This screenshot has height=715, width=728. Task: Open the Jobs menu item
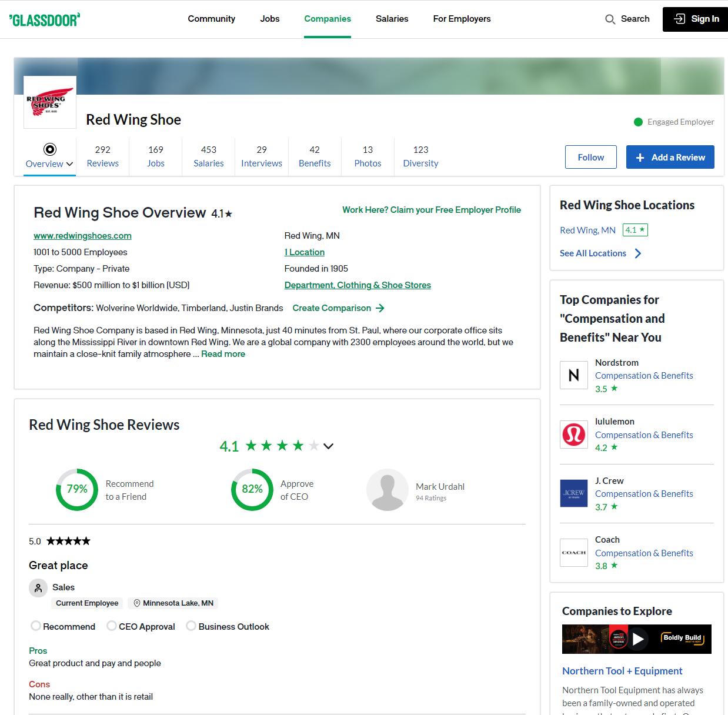click(x=270, y=19)
